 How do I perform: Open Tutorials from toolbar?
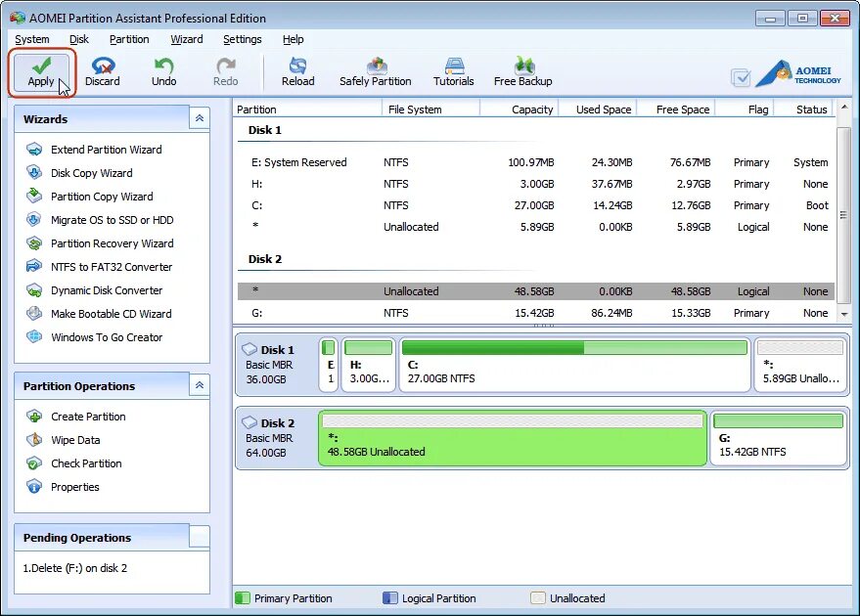coord(454,72)
